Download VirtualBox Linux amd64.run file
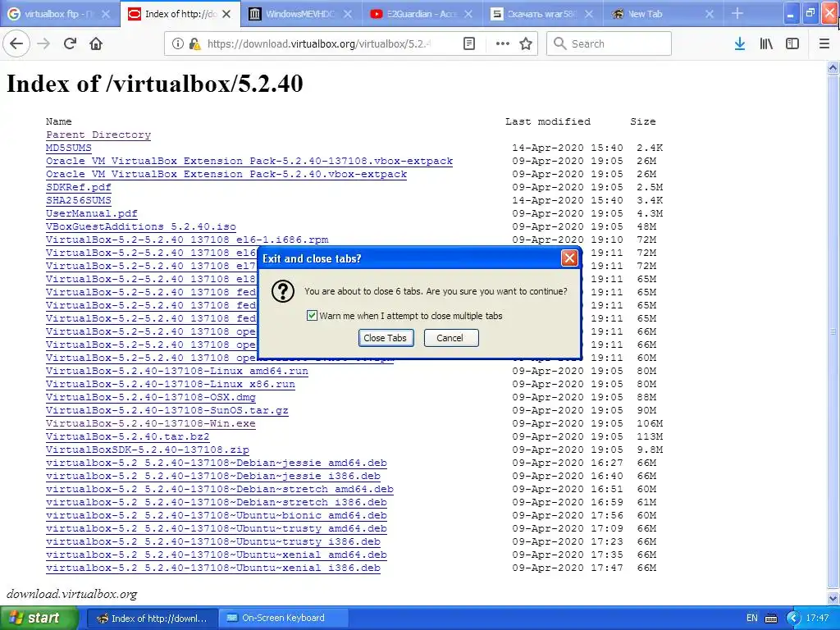This screenshot has height=630, width=840. (x=177, y=372)
